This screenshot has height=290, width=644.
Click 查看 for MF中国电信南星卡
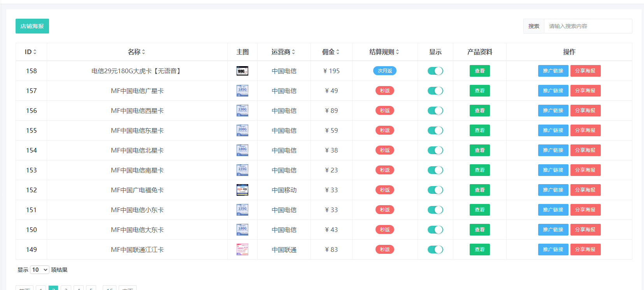click(x=480, y=170)
